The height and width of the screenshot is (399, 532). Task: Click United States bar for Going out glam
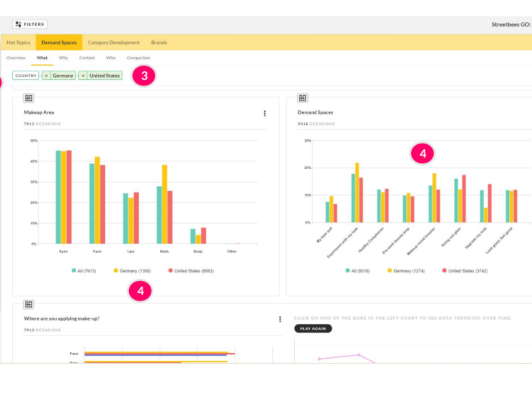464,199
